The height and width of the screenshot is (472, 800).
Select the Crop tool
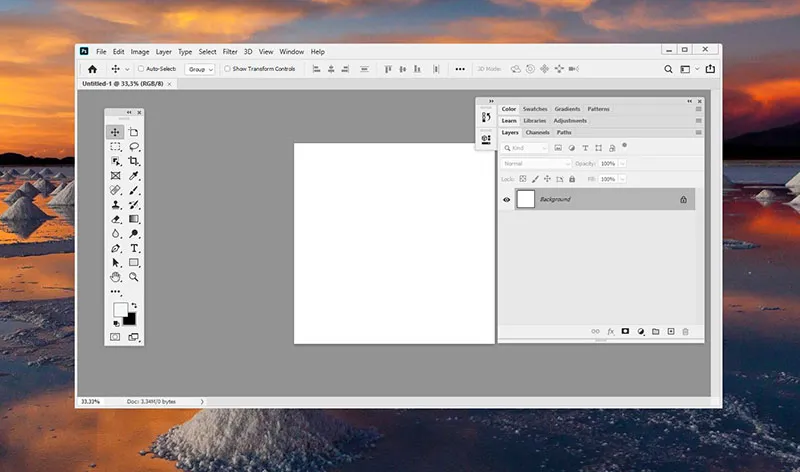click(x=133, y=161)
